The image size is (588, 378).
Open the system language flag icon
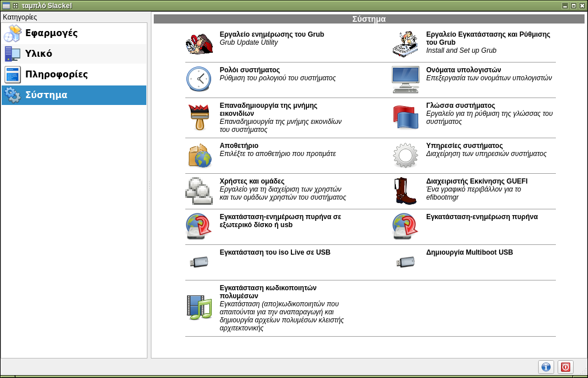point(406,118)
